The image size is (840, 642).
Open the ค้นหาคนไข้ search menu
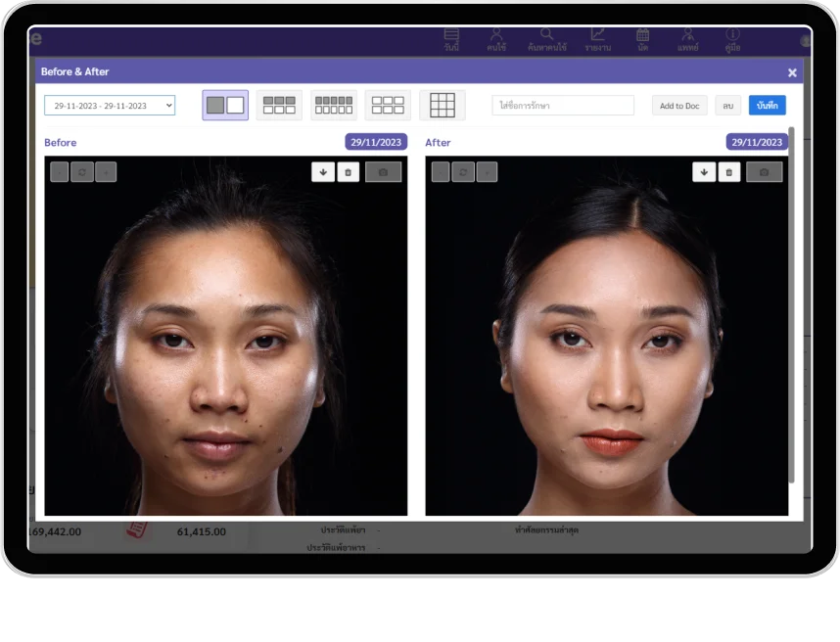546,40
